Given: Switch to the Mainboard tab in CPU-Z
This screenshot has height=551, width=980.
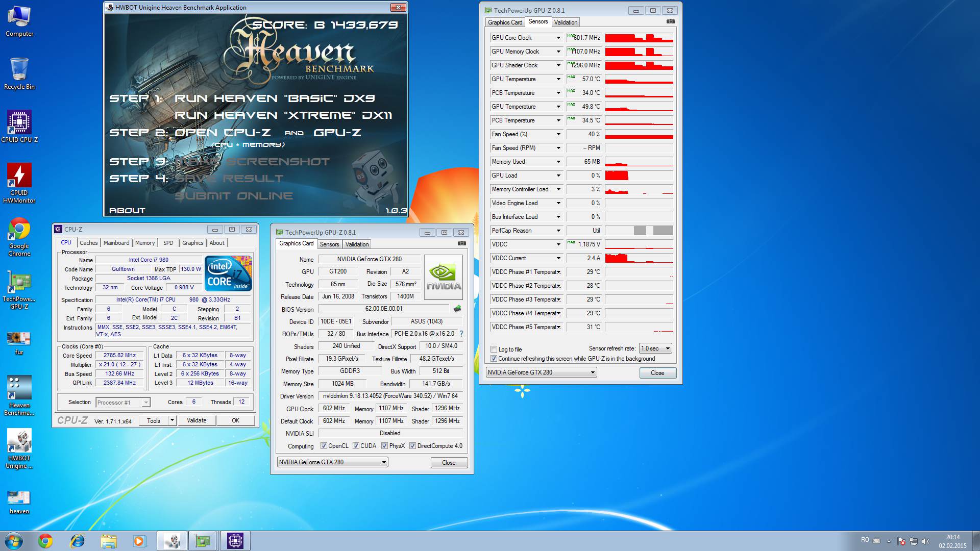Looking at the screenshot, I should 116,243.
